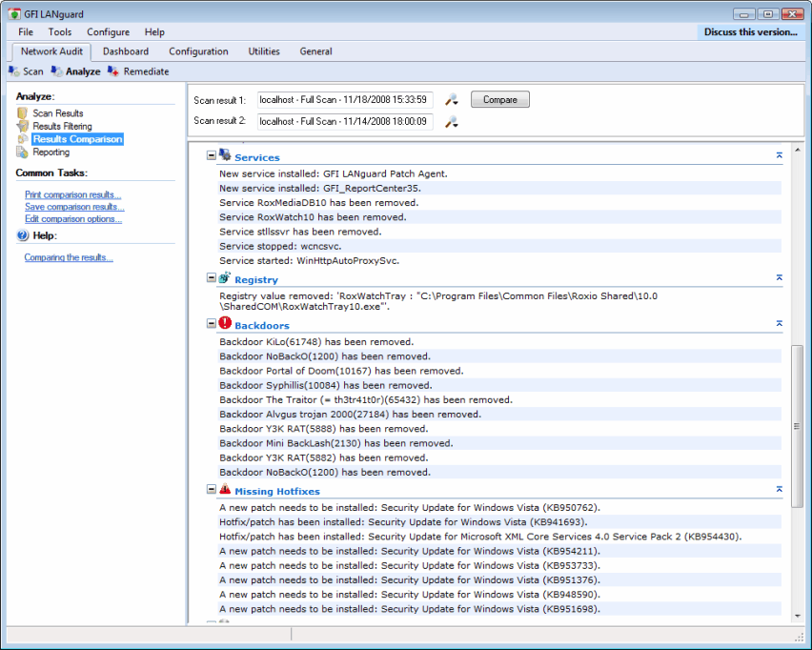The width and height of the screenshot is (812, 650).
Task: Click the Missing Hotfixes warning icon
Action: tap(225, 489)
